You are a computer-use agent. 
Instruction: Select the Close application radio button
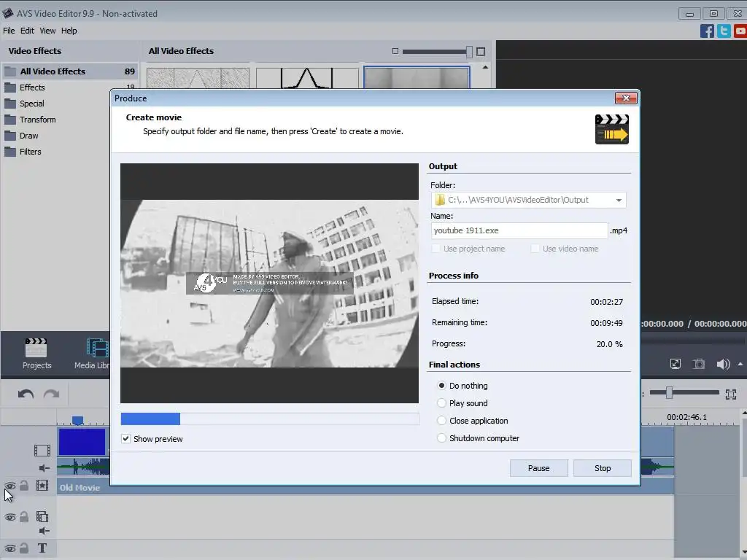pos(441,421)
